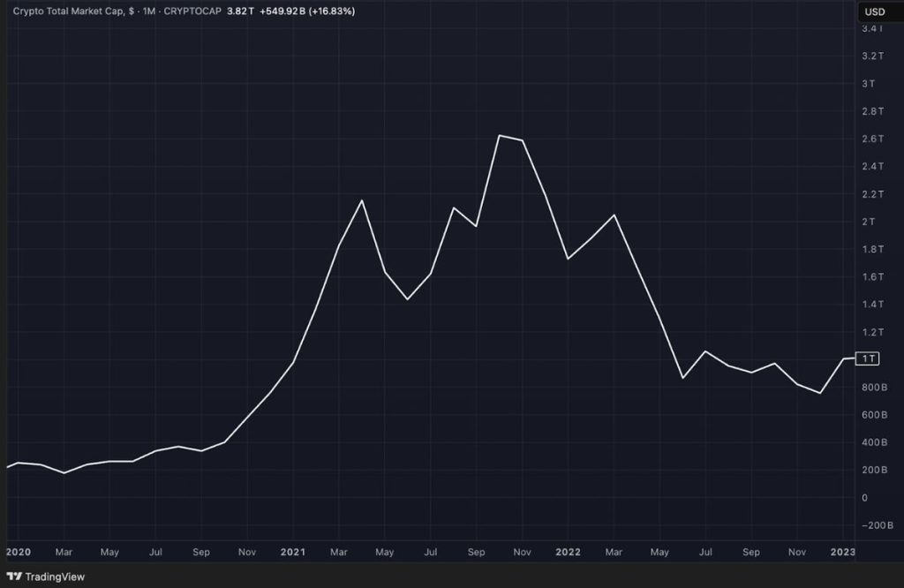The height and width of the screenshot is (588, 904).
Task: Click the 2022 year label on time axis
Action: click(568, 552)
